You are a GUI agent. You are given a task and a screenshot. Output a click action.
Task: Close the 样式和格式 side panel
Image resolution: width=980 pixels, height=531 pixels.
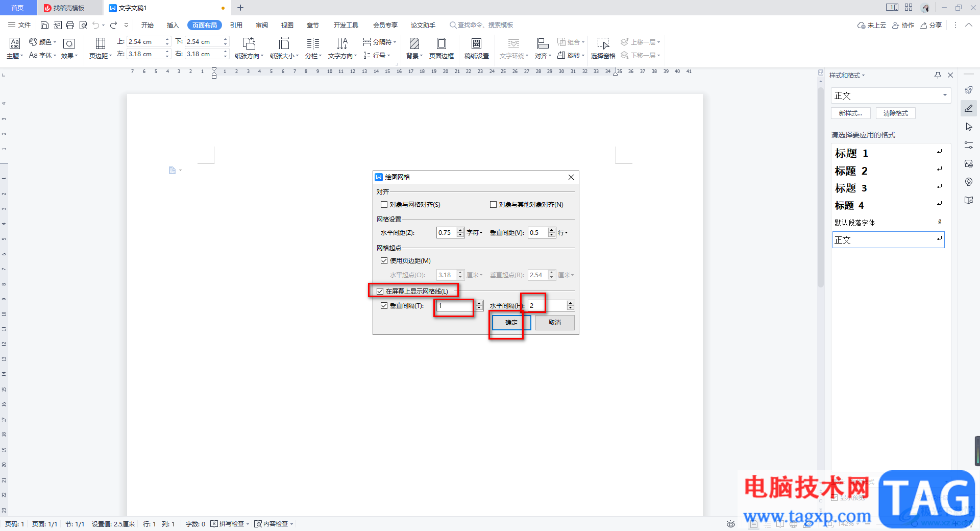point(950,75)
